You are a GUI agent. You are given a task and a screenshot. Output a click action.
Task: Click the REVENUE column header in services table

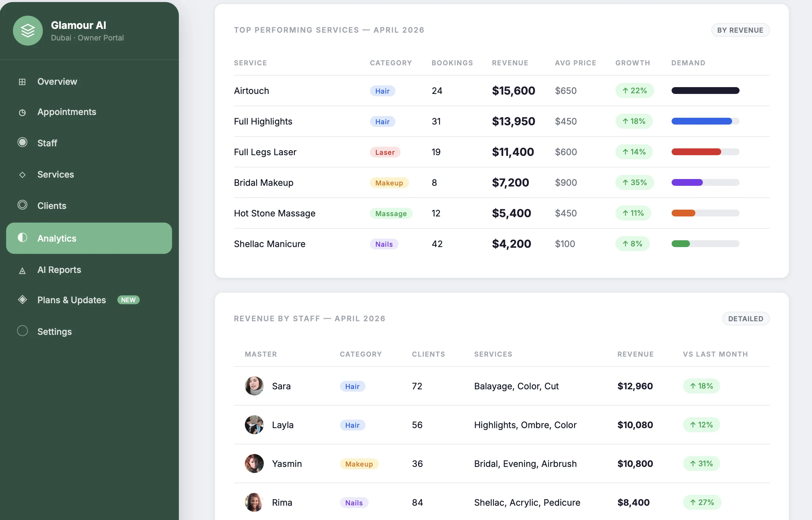point(510,63)
